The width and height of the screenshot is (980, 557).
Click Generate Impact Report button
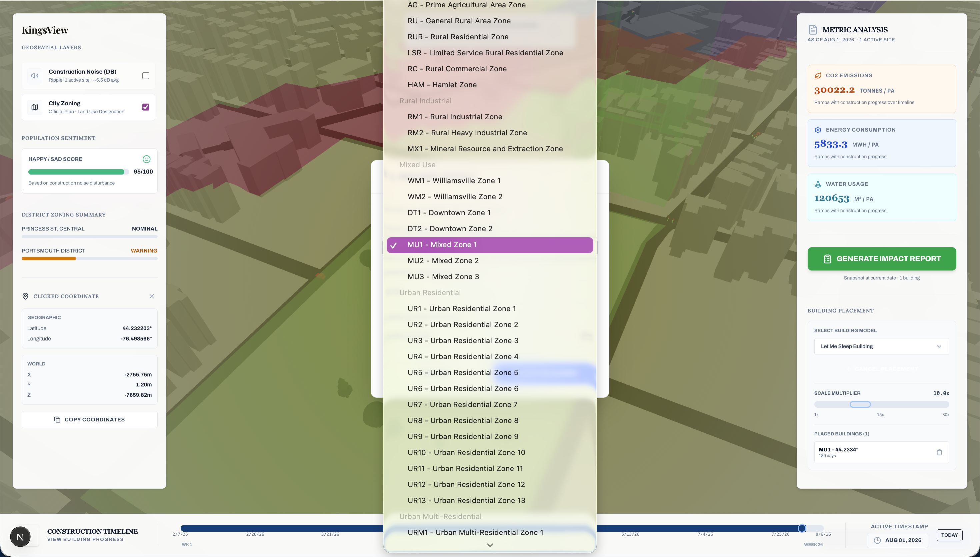pos(881,259)
